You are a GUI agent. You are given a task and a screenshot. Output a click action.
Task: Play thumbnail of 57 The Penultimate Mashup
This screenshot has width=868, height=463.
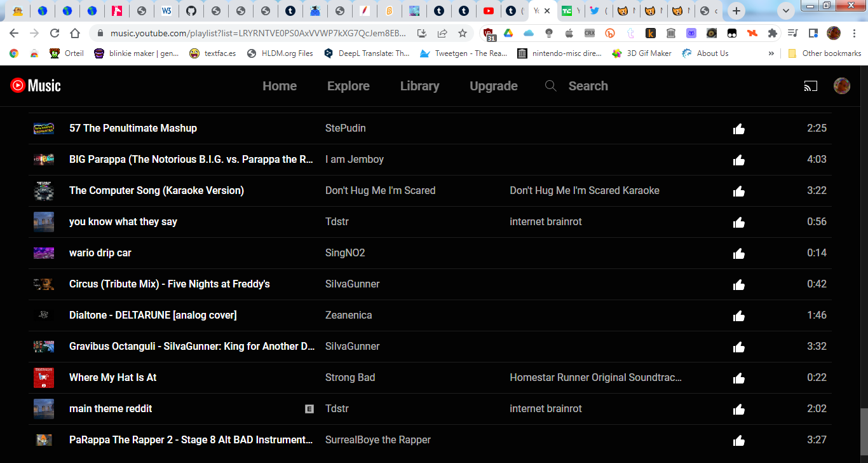pyautogui.click(x=44, y=128)
